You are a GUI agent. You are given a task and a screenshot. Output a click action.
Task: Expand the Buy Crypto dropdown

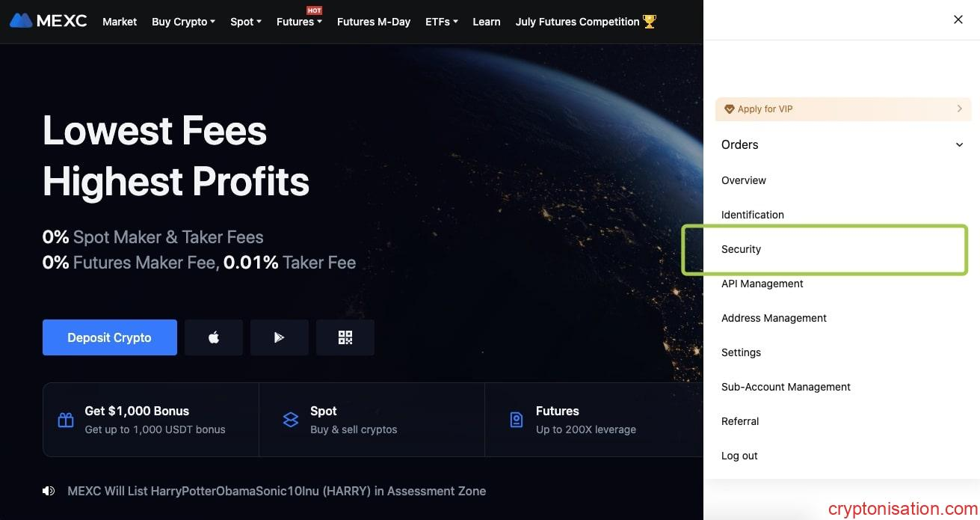click(183, 22)
